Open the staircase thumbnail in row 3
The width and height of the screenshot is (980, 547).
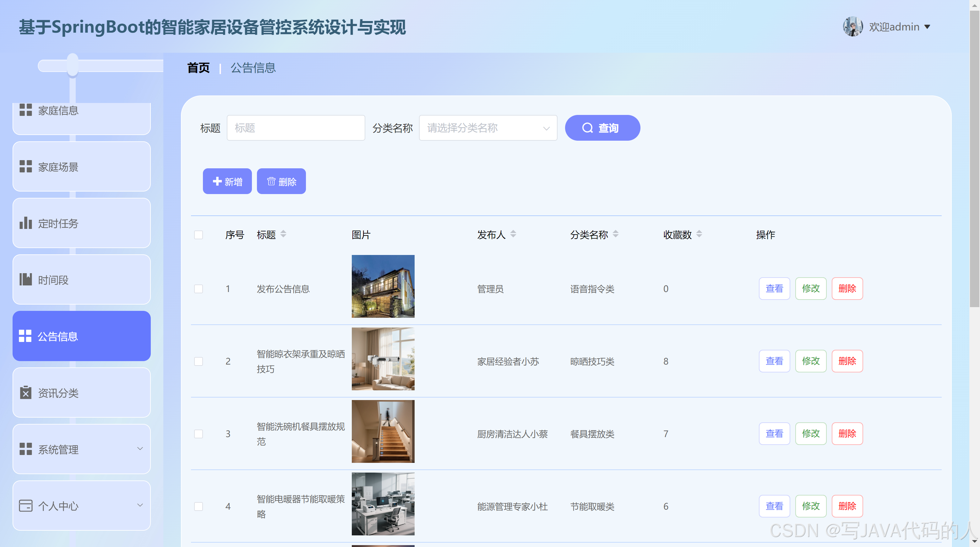coord(383,431)
